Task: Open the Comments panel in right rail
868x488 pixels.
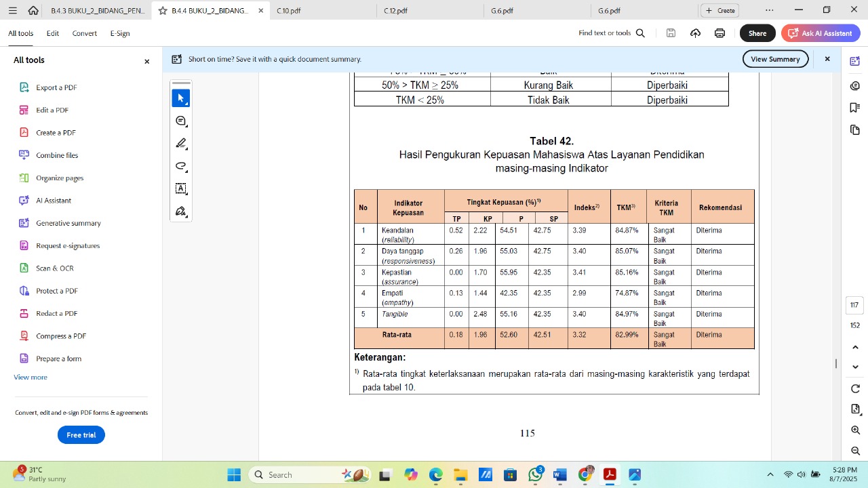Action: click(855, 86)
